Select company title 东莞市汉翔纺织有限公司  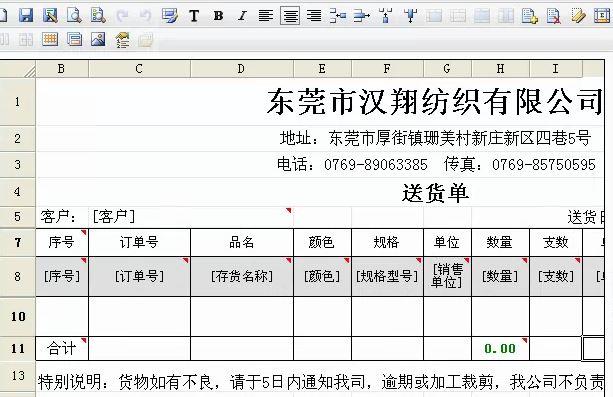pos(434,102)
